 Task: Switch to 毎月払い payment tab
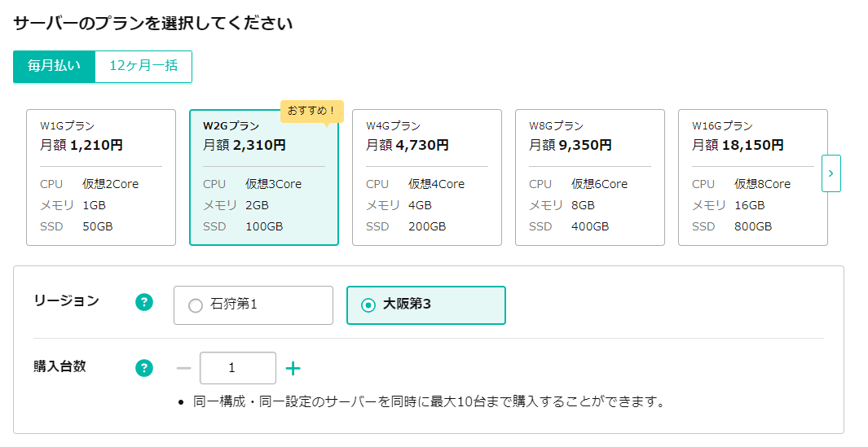point(54,66)
